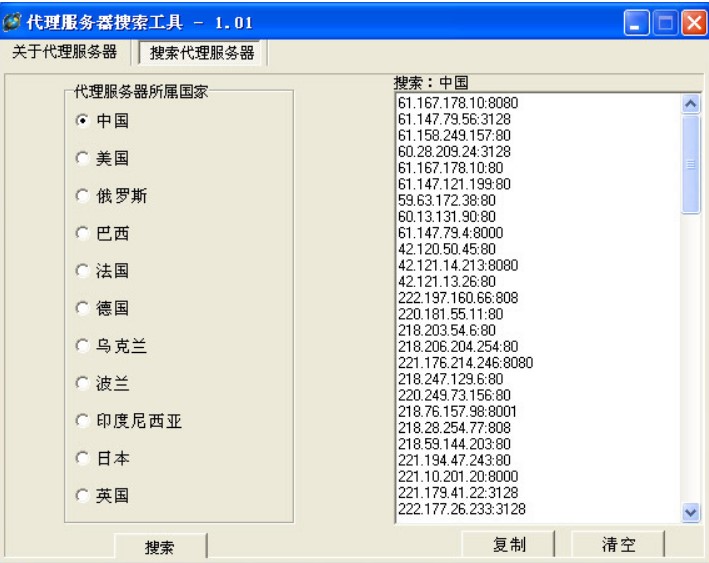Select proxy entry 221.10.201.20:8000
This screenshot has width=709, height=563.
(458, 477)
